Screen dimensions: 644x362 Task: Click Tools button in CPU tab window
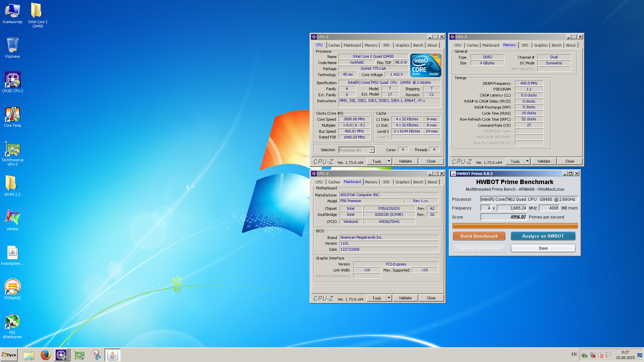tap(377, 161)
